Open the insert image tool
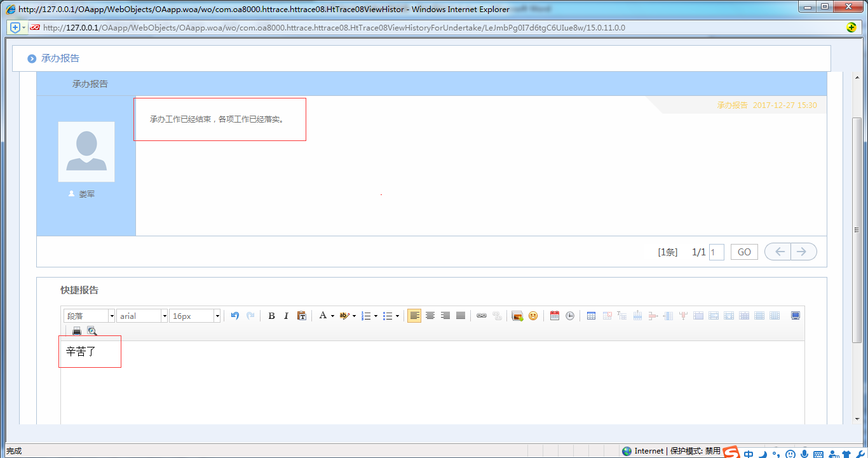This screenshot has height=458, width=868. click(x=517, y=316)
